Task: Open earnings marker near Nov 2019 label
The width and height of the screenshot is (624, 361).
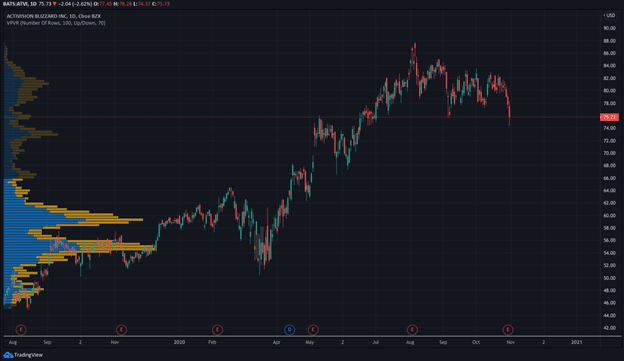Action: coord(121,330)
